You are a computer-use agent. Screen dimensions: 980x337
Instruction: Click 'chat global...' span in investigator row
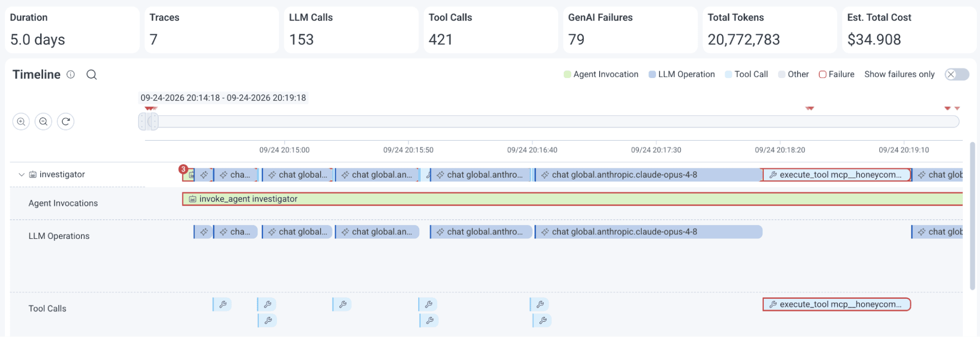(297, 175)
